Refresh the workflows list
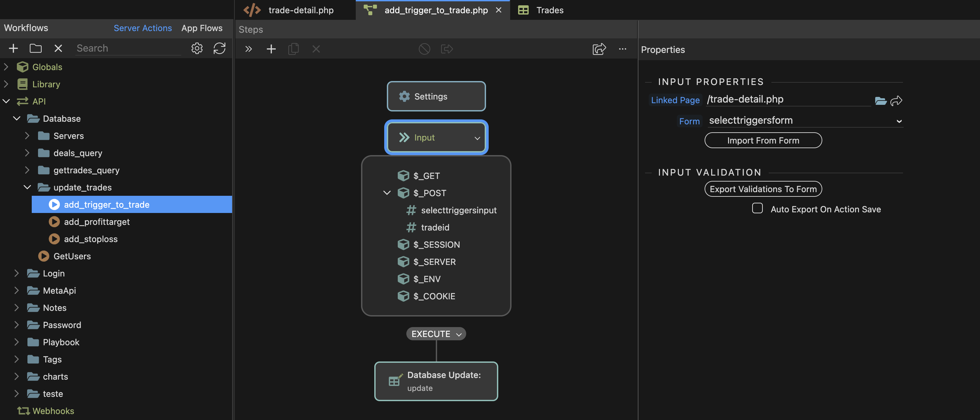Screen dimensions: 980x420 220,48
